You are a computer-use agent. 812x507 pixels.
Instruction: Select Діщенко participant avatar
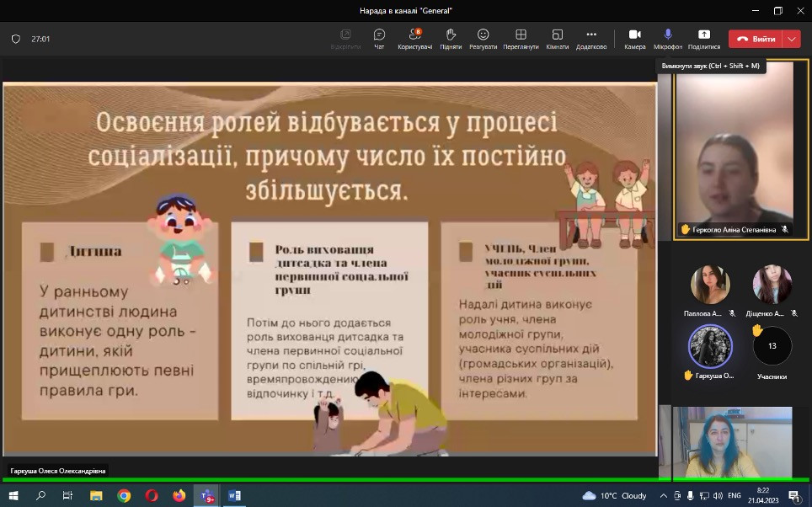(772, 285)
